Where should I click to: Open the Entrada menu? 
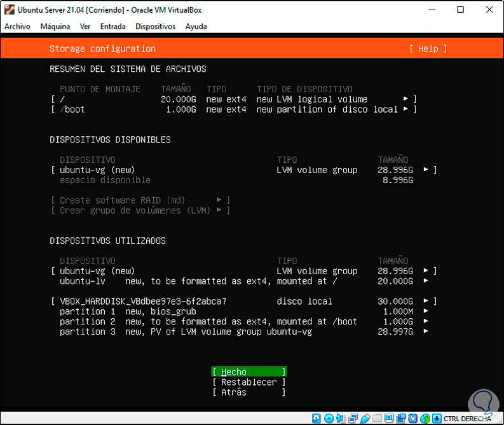point(113,26)
